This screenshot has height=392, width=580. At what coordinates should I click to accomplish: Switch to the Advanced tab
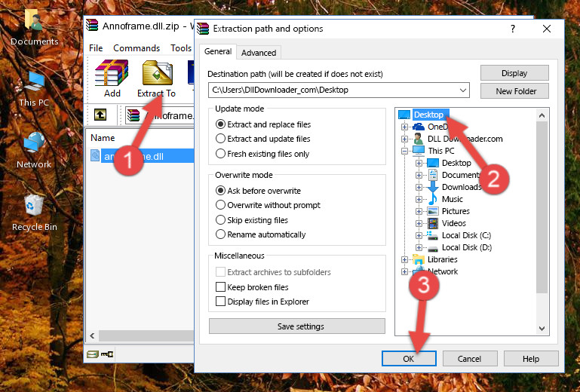(x=259, y=53)
